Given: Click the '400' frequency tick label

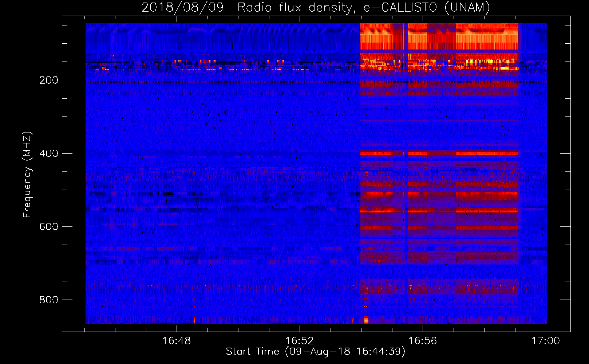Looking at the screenshot, I should coord(49,153).
